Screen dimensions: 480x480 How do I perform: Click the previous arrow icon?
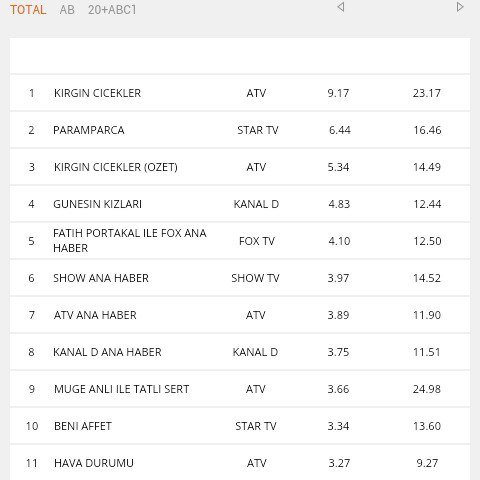pos(341,7)
